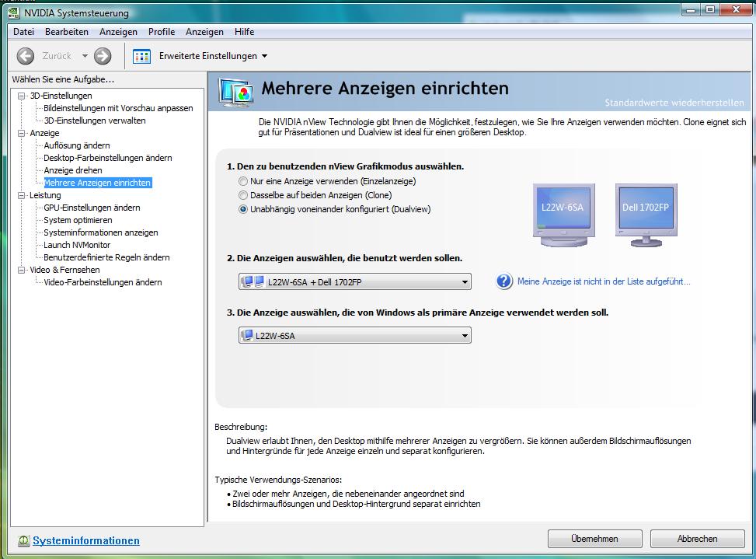Maximize the NVIDIA Systemsteuerung window
The width and height of the screenshot is (756, 559).
[x=710, y=9]
